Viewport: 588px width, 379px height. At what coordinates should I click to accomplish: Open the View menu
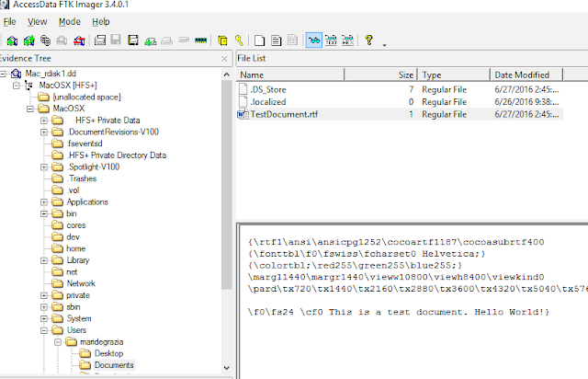[x=37, y=22]
